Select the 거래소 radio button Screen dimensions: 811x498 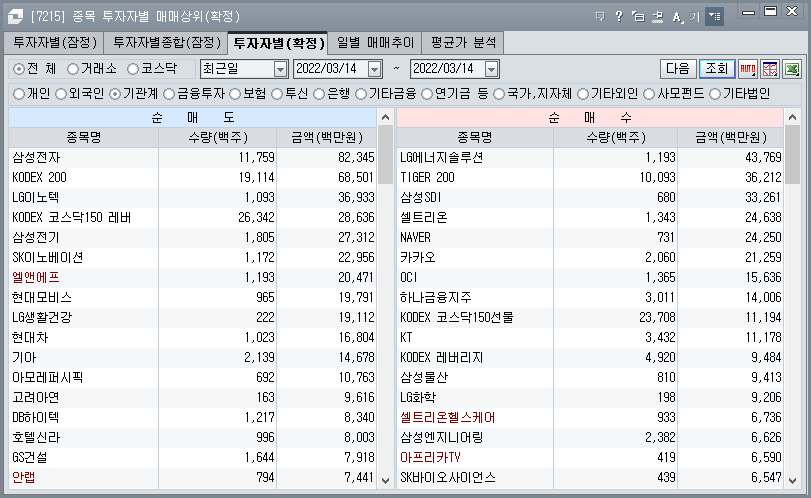pyautogui.click(x=73, y=69)
